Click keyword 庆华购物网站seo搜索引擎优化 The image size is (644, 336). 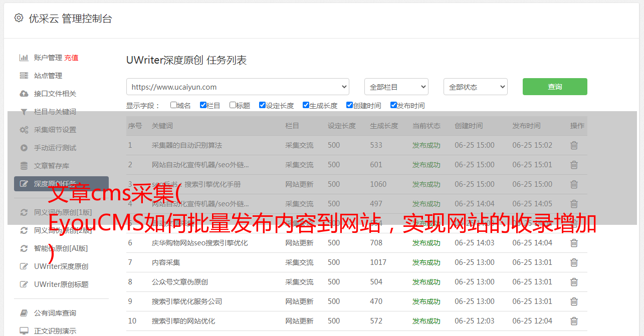click(x=200, y=243)
